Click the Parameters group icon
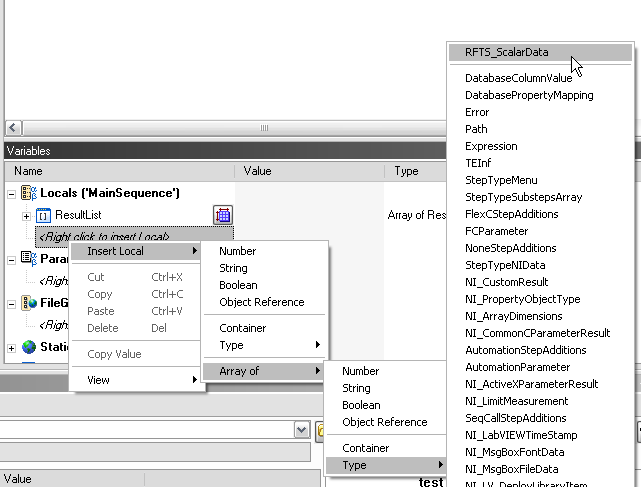This screenshot has width=641, height=487. pos(29,258)
